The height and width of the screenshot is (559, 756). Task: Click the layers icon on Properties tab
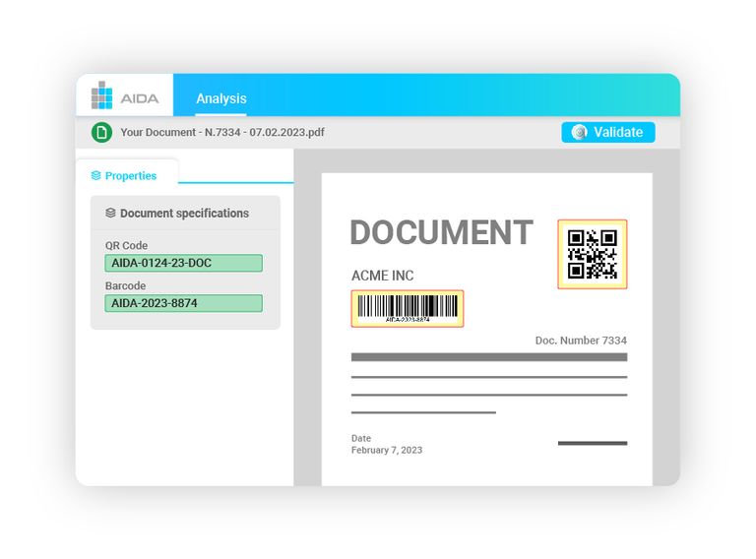[x=95, y=175]
